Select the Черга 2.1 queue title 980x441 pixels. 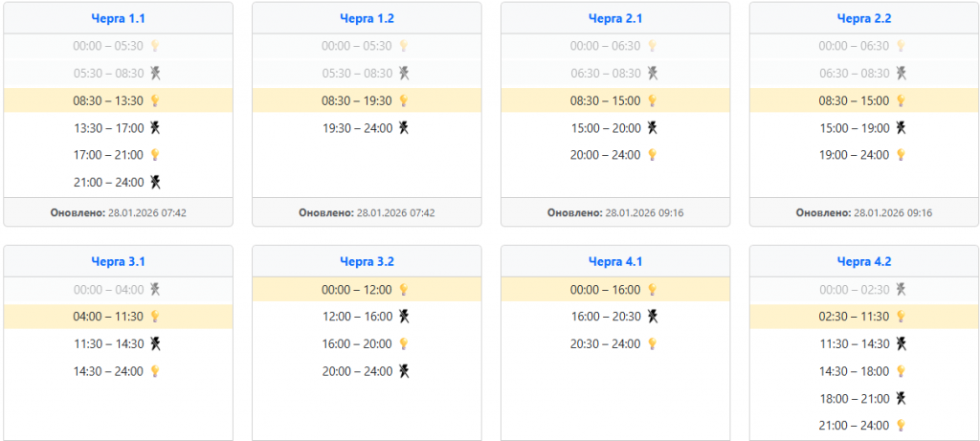[x=615, y=18]
